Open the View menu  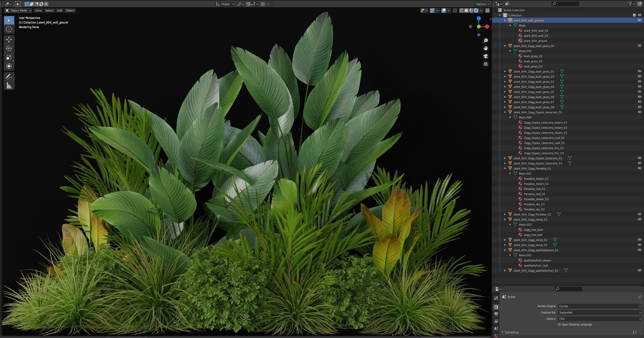38,10
